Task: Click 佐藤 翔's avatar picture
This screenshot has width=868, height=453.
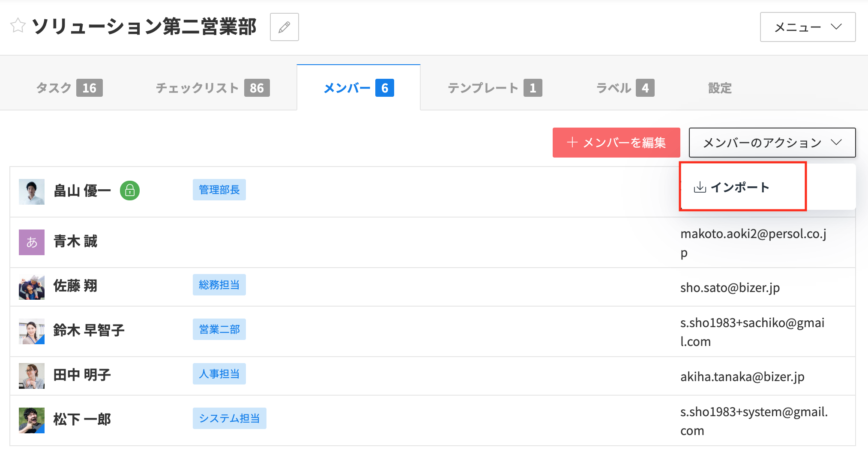Action: (x=32, y=287)
